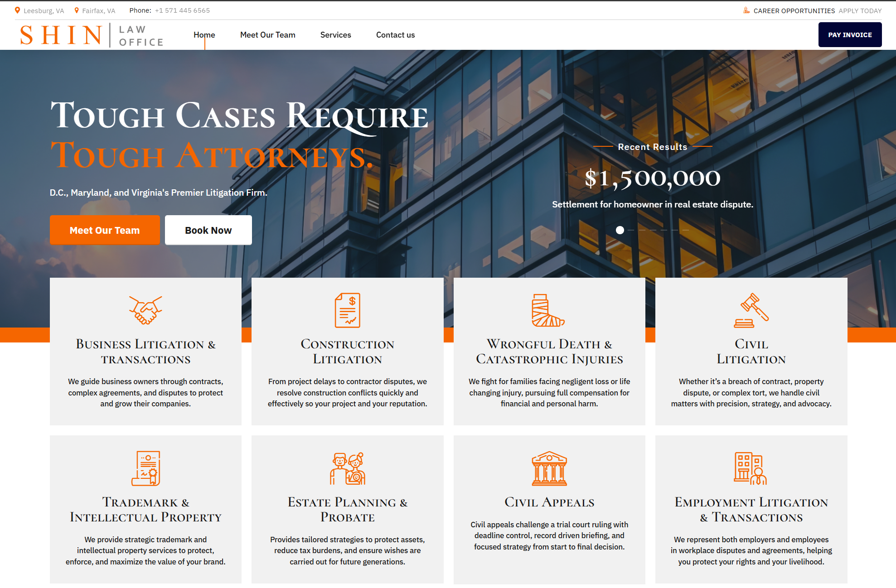
Task: Switch to the Home navigation item
Action: (204, 34)
